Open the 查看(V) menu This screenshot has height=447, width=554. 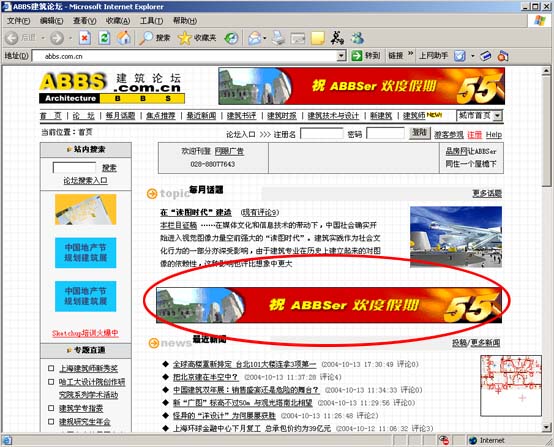(84, 21)
